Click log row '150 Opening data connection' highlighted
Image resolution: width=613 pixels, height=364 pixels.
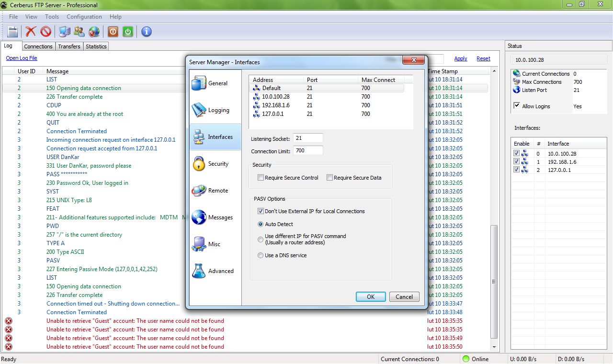[x=245, y=88]
